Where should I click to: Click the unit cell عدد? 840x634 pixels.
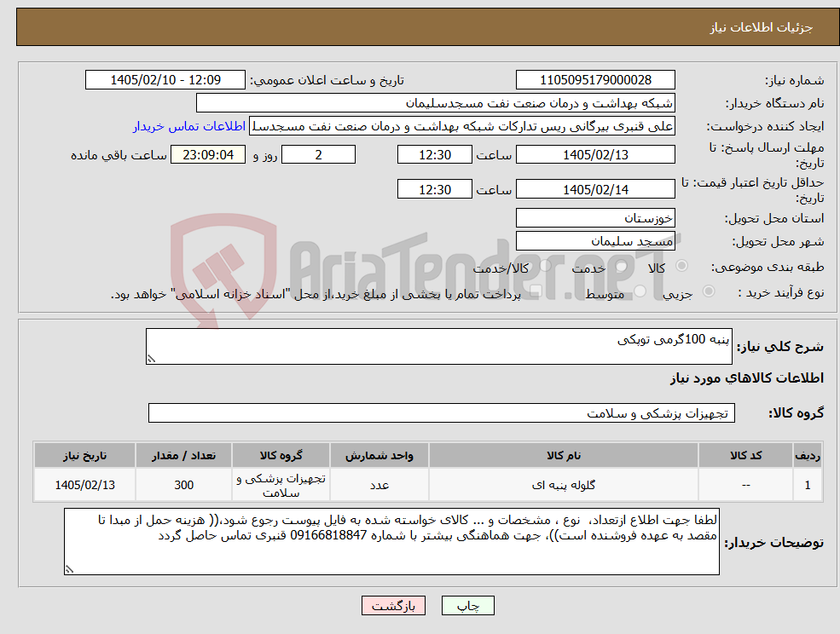click(379, 485)
